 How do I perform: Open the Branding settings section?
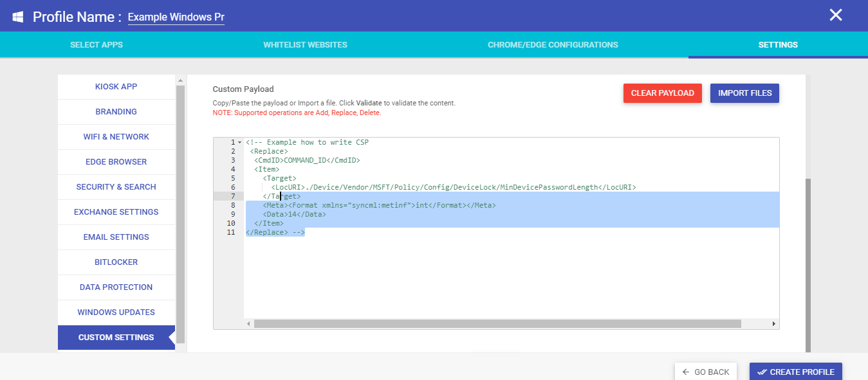[x=116, y=112]
